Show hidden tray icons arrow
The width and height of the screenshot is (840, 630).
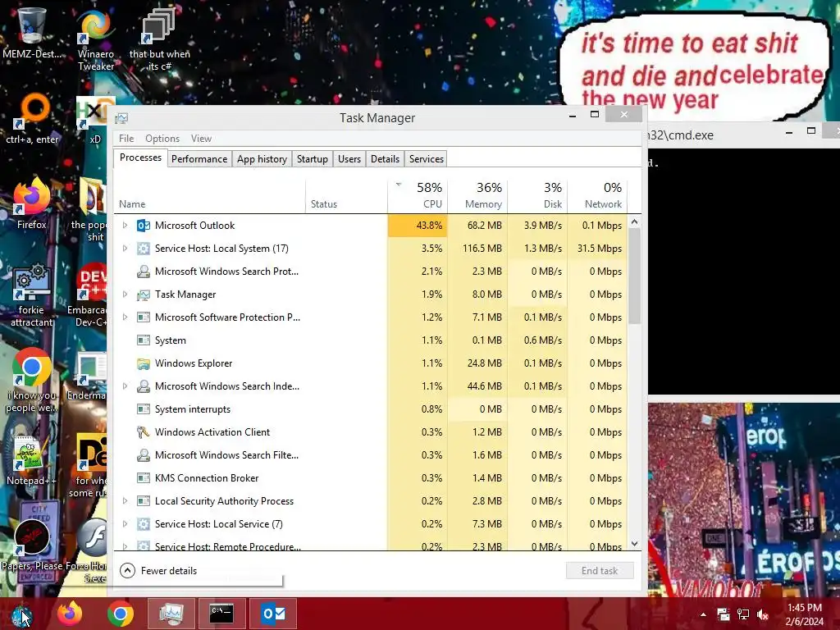click(x=703, y=614)
